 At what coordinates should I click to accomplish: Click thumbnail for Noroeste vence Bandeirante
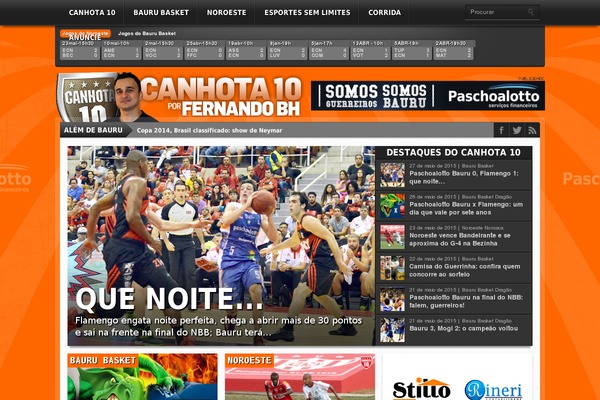click(x=392, y=237)
